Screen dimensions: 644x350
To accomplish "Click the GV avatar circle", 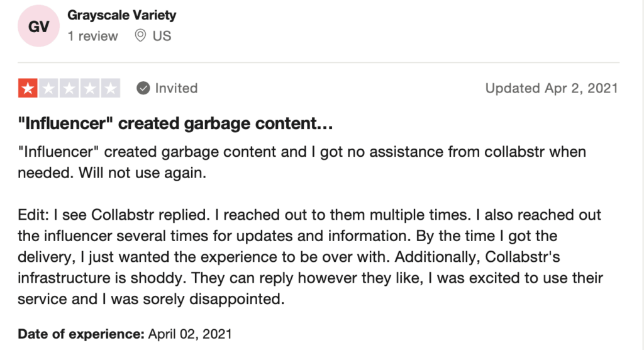I will (x=38, y=26).
